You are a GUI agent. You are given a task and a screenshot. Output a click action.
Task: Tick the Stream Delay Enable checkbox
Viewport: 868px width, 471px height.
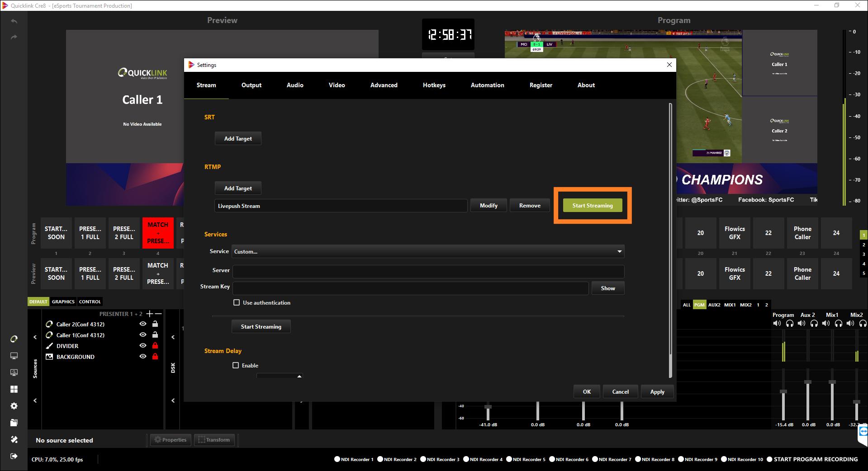236,365
